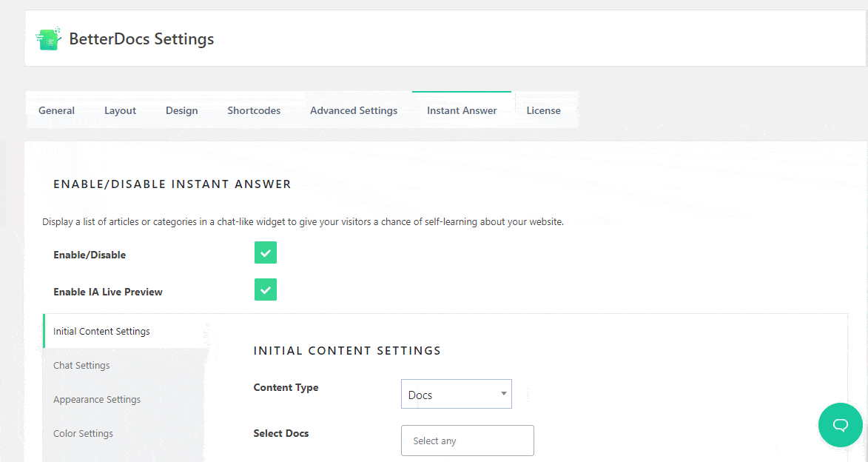Enable the Instant Answer Enable/Disable checkbox
The width and height of the screenshot is (868, 462).
tap(265, 252)
